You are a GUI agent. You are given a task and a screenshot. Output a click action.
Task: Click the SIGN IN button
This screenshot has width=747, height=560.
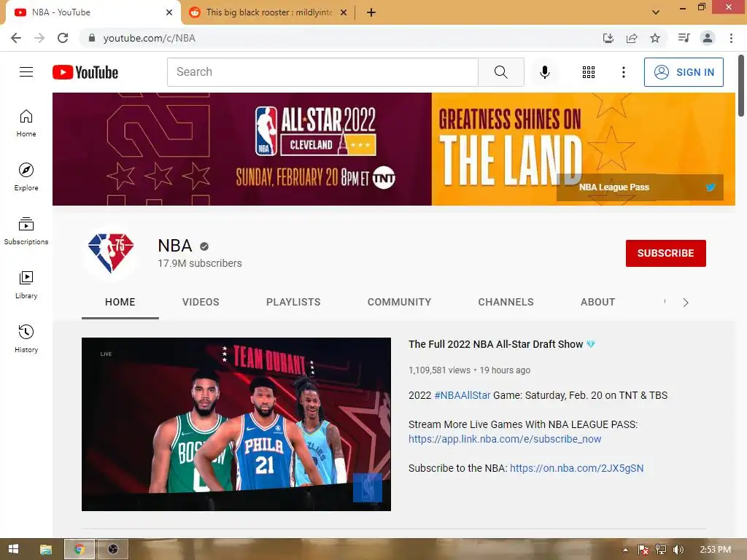684,72
